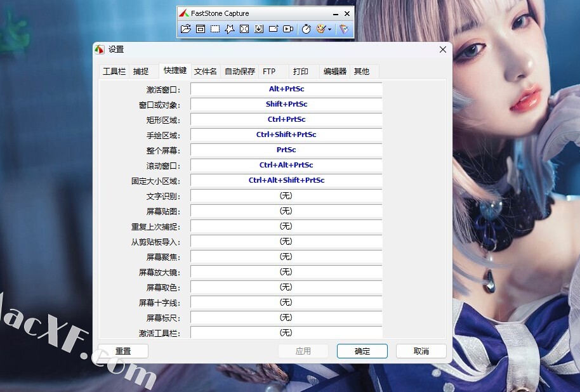Click the 手绘区域 hotkey field Ctrl+Shift+PrtSc
The image size is (580, 392).
(286, 134)
